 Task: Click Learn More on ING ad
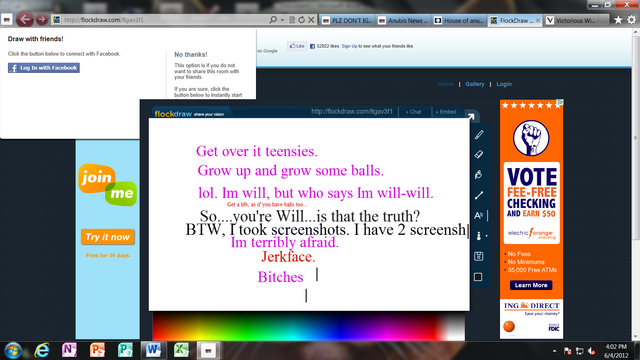(x=531, y=285)
